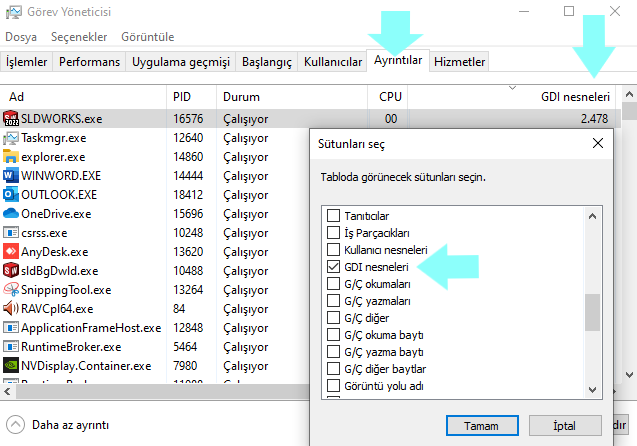Click the SLDWORKS.exe process icon

[x=12, y=119]
